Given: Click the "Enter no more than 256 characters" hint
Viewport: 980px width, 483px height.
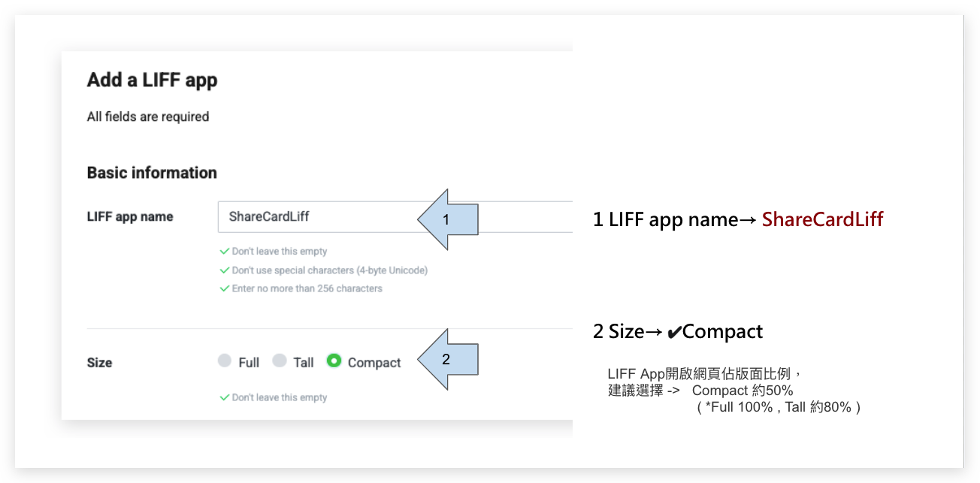Looking at the screenshot, I should 307,288.
